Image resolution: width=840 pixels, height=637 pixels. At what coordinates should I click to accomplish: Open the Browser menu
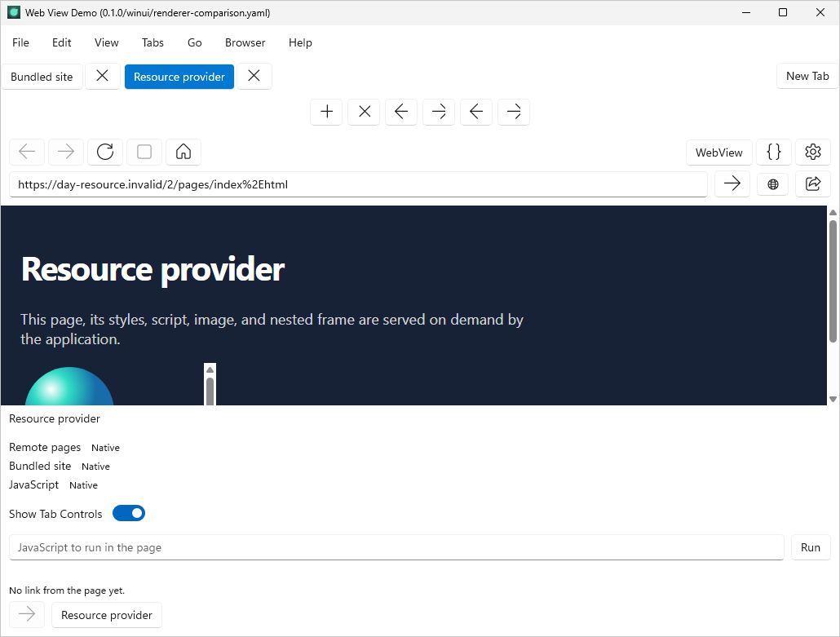(245, 43)
